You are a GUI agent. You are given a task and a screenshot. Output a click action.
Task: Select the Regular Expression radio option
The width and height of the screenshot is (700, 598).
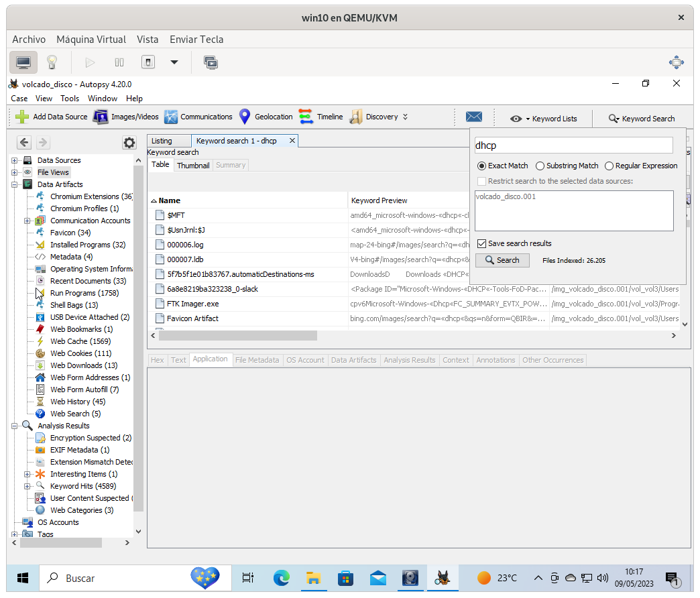tap(609, 166)
